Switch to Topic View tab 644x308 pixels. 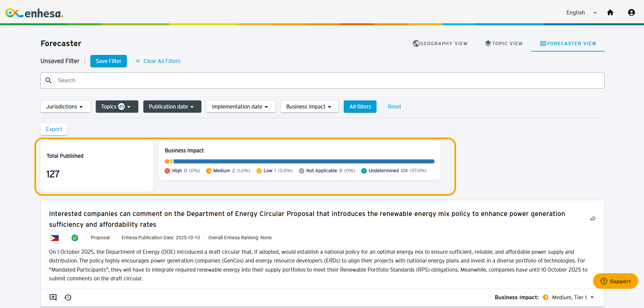[504, 43]
